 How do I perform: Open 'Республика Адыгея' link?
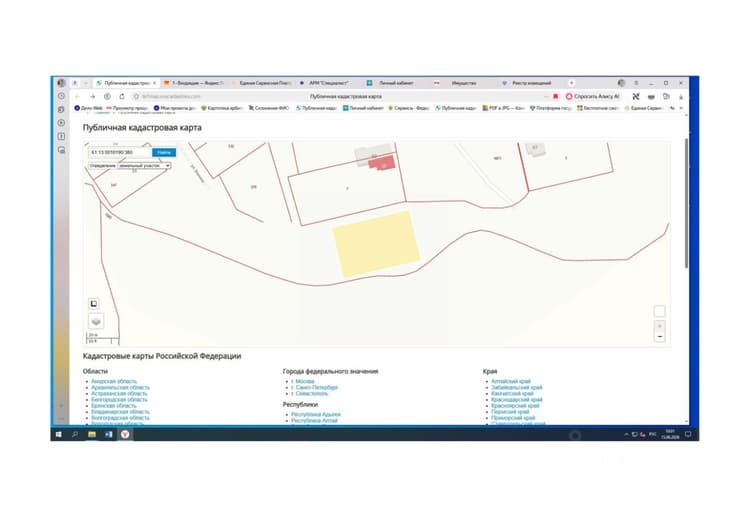tap(316, 414)
